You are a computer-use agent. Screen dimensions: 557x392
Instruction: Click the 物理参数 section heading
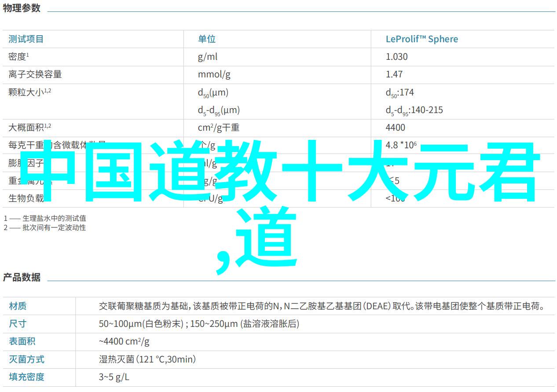point(22,8)
